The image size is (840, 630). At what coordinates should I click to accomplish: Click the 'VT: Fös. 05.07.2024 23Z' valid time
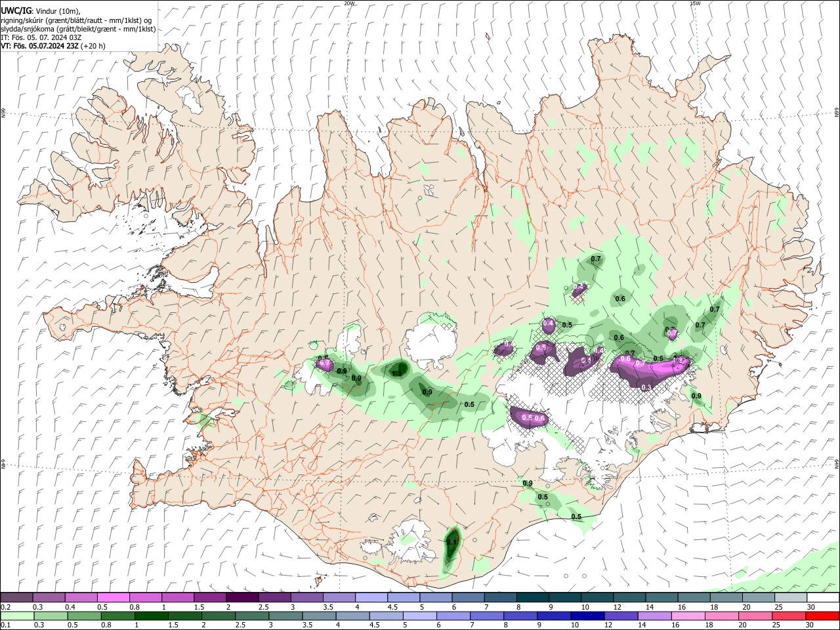[x=40, y=46]
